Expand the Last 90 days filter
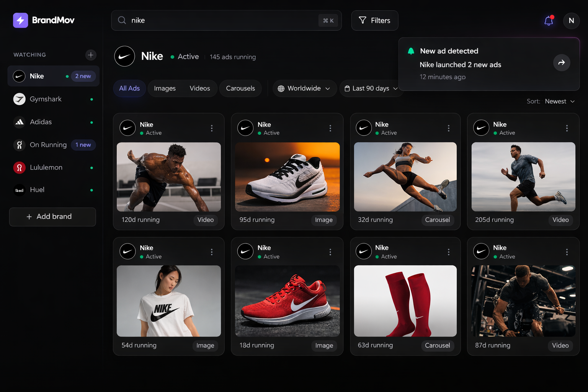Viewport: 588px width, 392px height. click(x=371, y=88)
